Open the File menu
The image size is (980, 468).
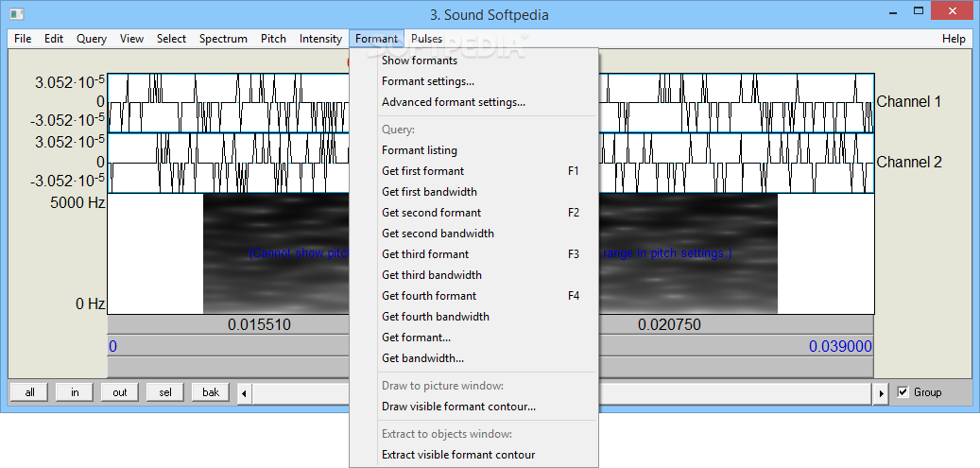click(x=23, y=39)
